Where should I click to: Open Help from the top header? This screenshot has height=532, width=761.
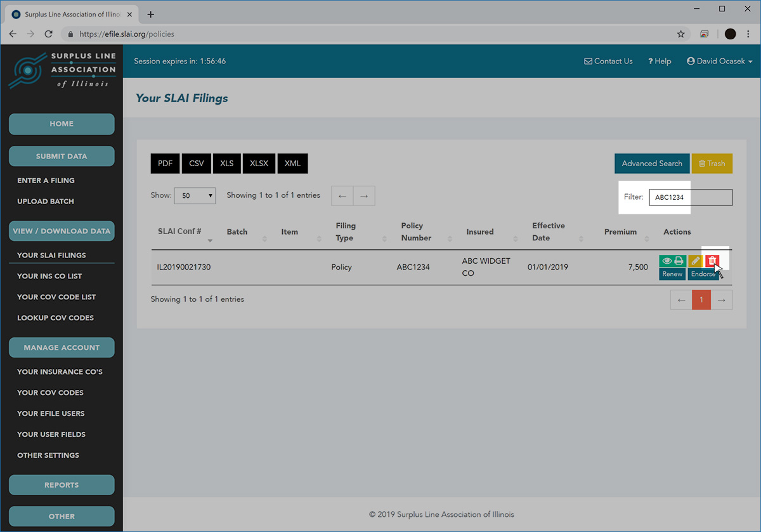point(660,61)
